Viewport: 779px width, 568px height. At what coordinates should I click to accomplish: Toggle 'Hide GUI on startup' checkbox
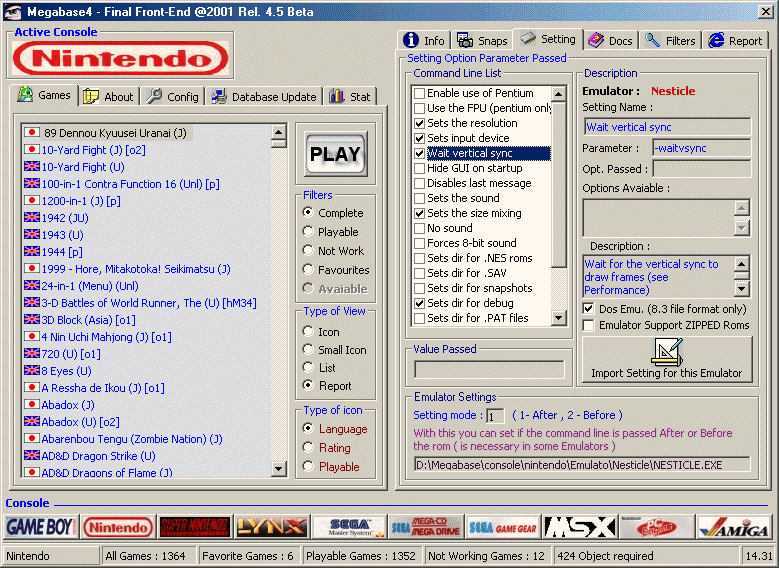coord(419,168)
